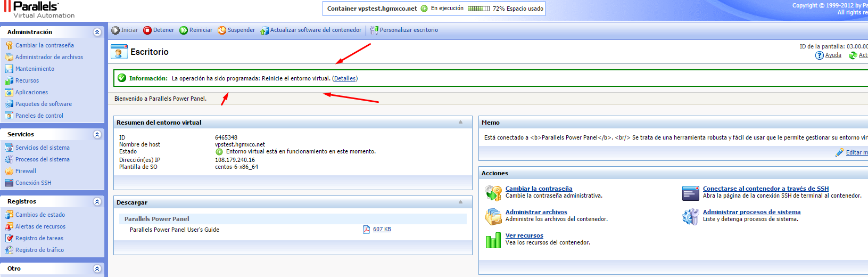This screenshot has height=277, width=868.
Task: Click the bar chart icon beside Recursos
Action: [9, 80]
